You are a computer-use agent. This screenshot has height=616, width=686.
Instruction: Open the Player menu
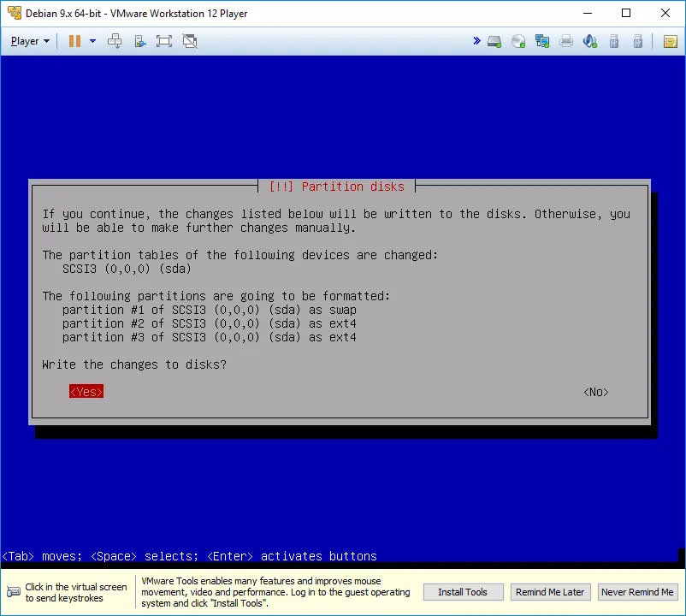30,41
